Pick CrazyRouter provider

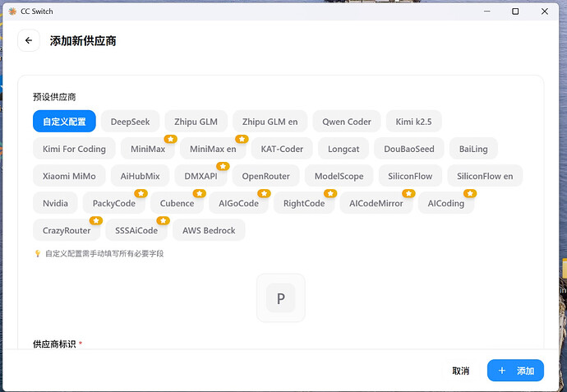67,230
